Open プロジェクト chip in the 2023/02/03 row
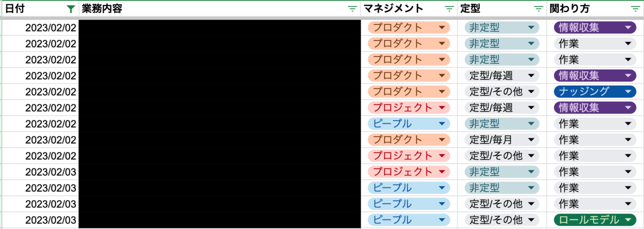Screen dimensions: 644x229 point(409,172)
